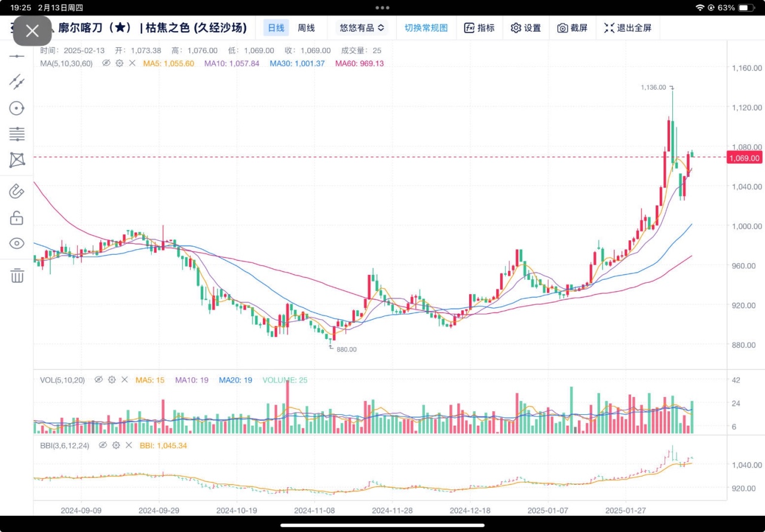Image resolution: width=765 pixels, height=532 pixels.
Task: Click the VOLUME: 25 label
Action: tap(285, 380)
